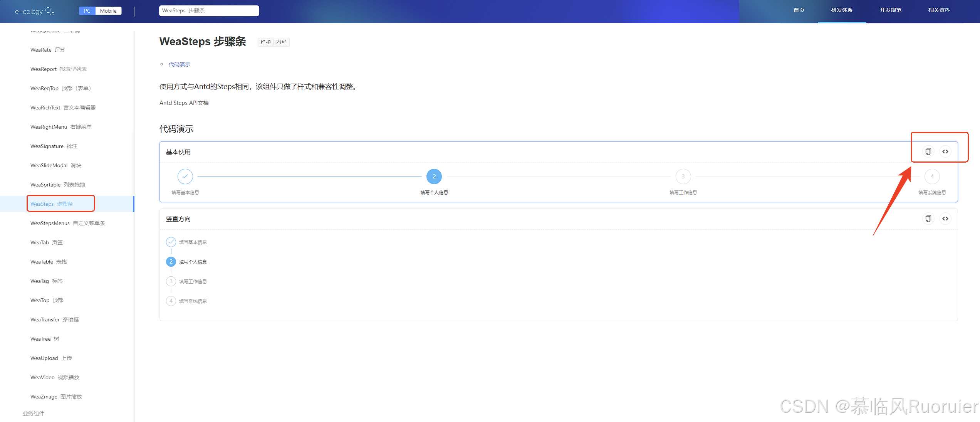Open WeaUpload 上传 sidebar entry
The width and height of the screenshot is (980, 422).
[51, 358]
